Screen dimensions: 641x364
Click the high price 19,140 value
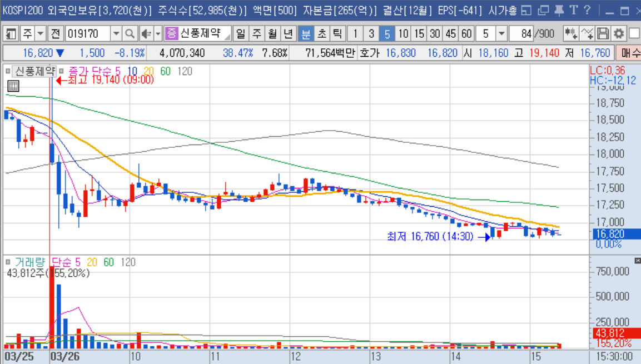[544, 53]
